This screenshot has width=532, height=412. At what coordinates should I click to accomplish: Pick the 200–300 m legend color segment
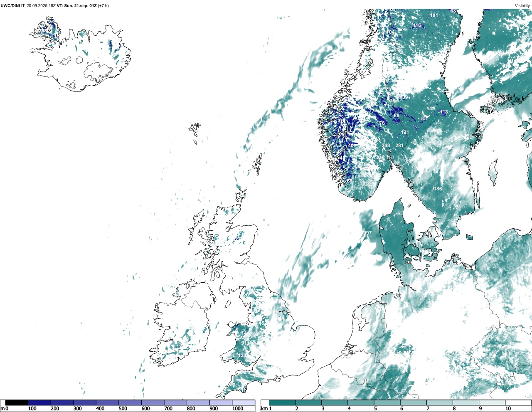(x=62, y=403)
